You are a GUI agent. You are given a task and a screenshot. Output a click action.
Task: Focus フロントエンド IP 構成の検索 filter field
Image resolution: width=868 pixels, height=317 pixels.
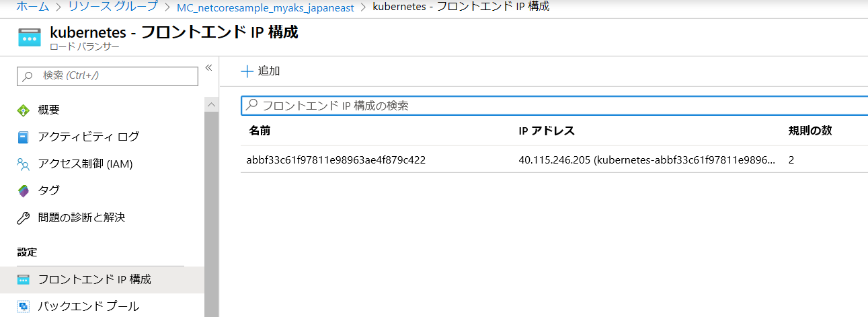(x=555, y=106)
